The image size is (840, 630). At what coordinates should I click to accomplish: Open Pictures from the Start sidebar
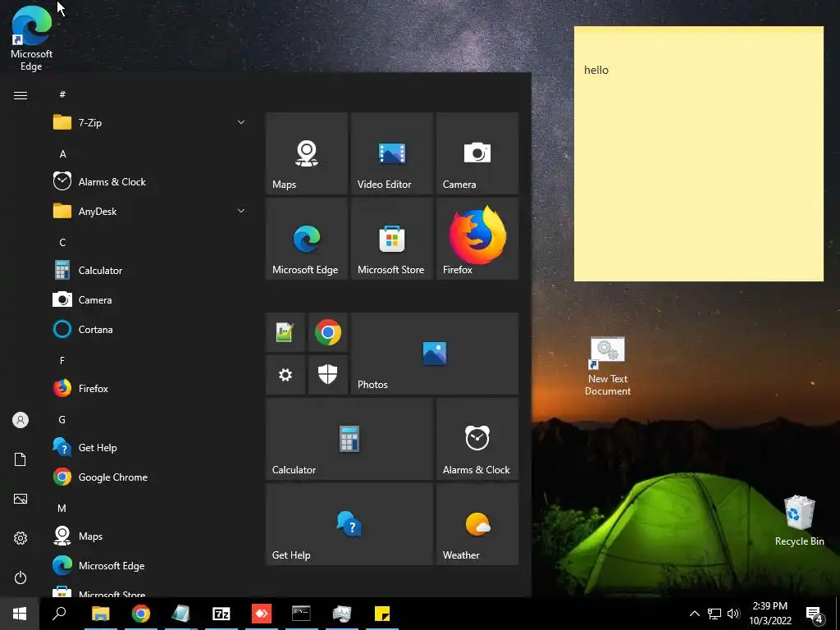tap(21, 499)
